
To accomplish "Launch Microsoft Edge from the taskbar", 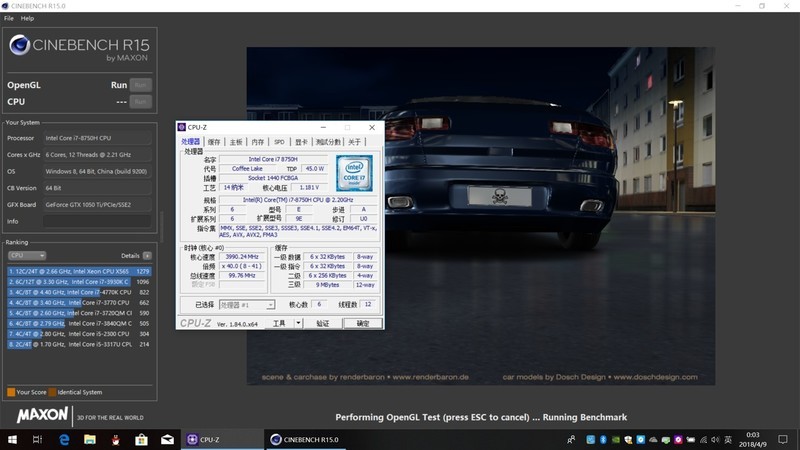I will pos(64,439).
